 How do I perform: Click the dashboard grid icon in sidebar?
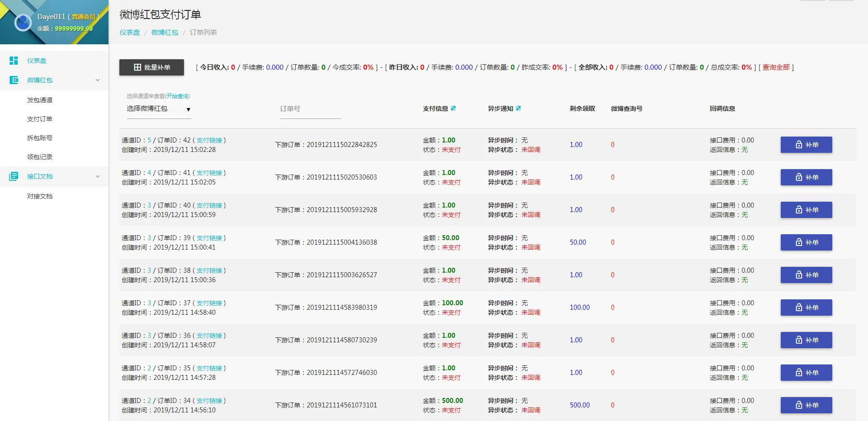tap(14, 61)
